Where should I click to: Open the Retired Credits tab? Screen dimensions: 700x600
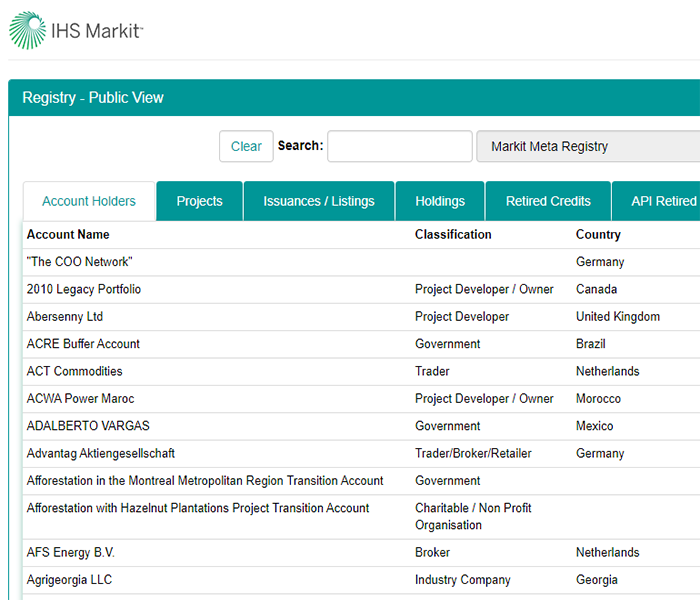tap(548, 201)
